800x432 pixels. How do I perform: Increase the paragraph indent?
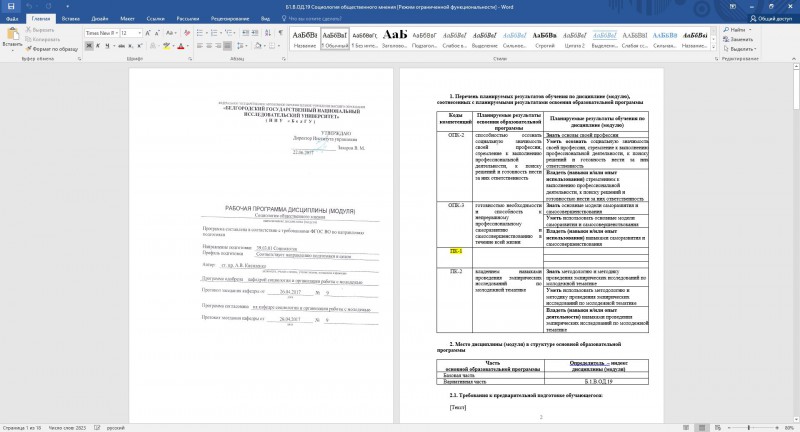[x=255, y=33]
